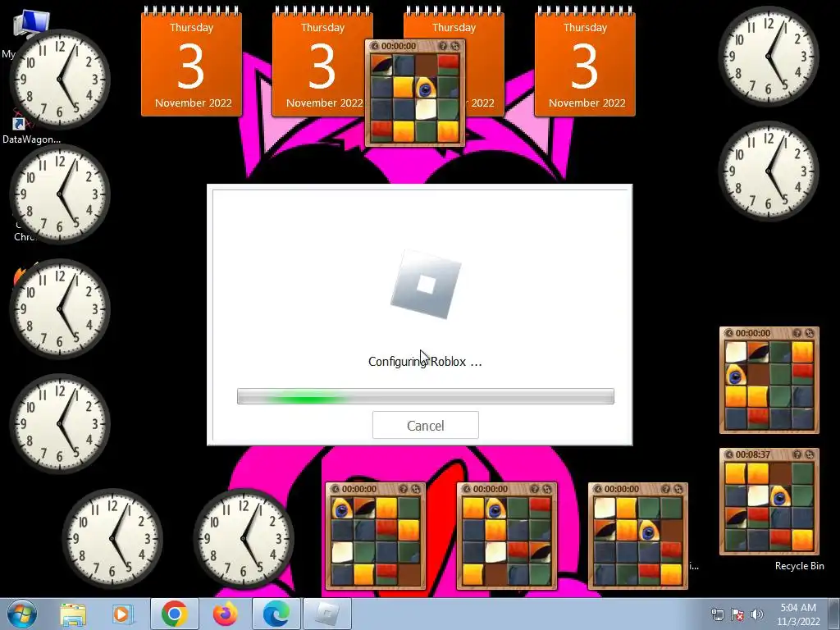Select the Recycle Bin desktop label
This screenshot has height=630, width=840.
tap(799, 566)
